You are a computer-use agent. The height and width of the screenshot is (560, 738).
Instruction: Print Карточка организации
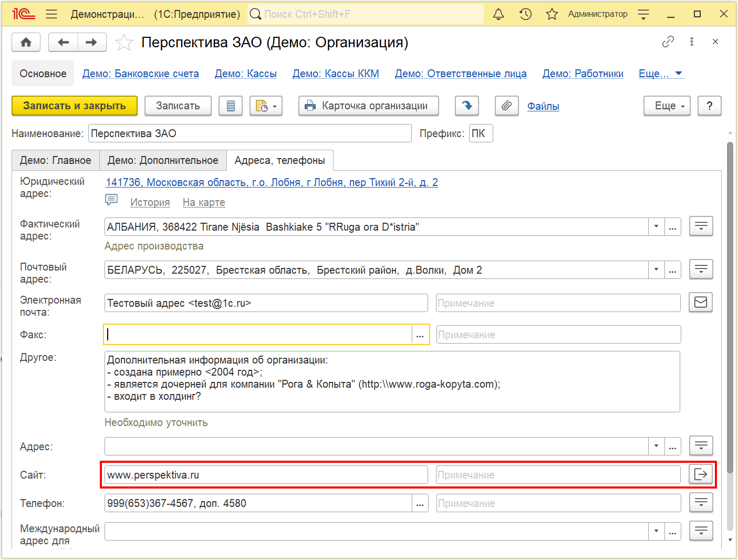point(369,106)
